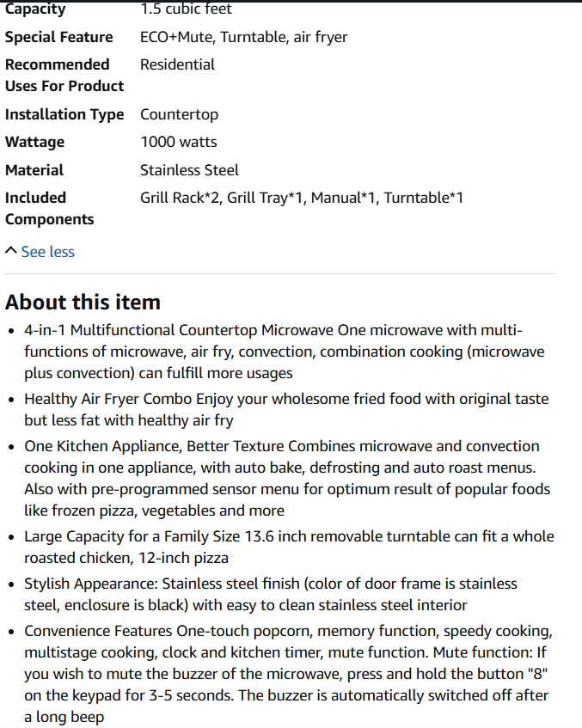The width and height of the screenshot is (582, 728).
Task: Select the "Included Components" label
Action: click(49, 209)
